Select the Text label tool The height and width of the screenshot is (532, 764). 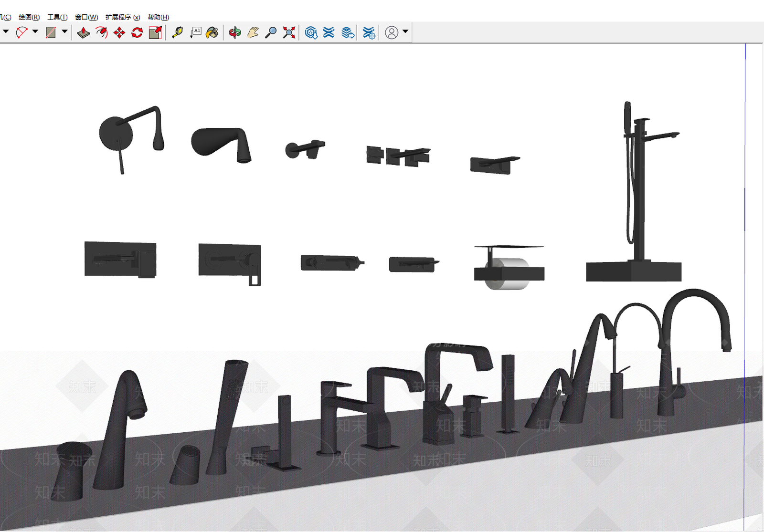tap(196, 32)
